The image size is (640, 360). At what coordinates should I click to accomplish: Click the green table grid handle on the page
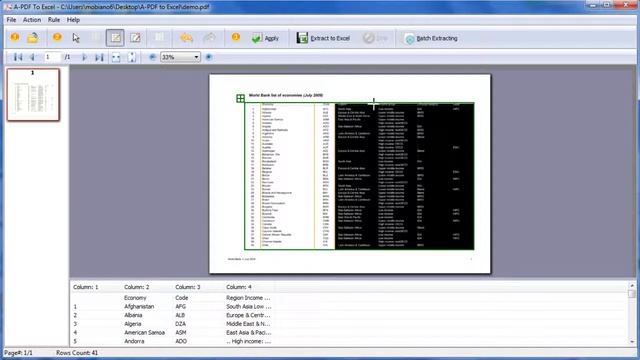[240, 98]
